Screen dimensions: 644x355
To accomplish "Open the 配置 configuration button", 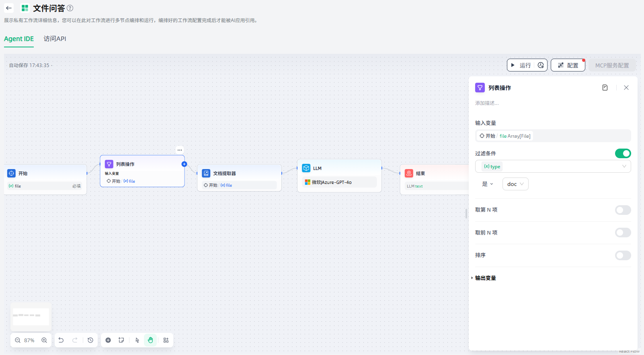I will [x=568, y=65].
